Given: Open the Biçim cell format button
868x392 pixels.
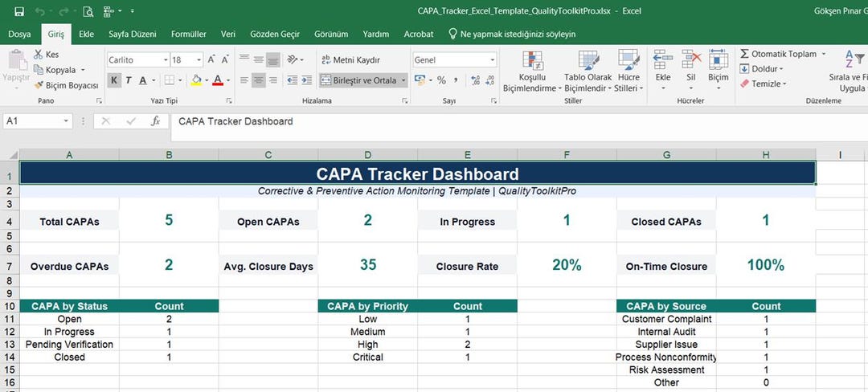Looking at the screenshot, I should click(x=718, y=71).
